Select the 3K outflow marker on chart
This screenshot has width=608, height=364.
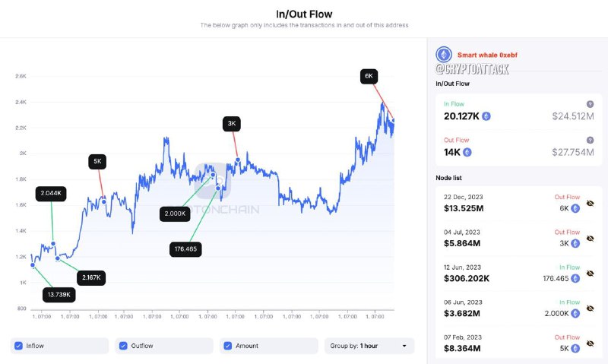point(238,160)
